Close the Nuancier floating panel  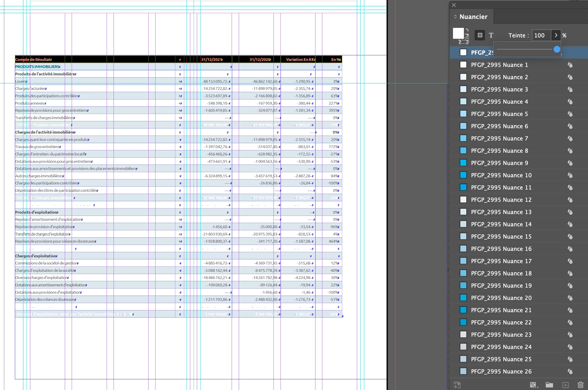click(x=454, y=5)
